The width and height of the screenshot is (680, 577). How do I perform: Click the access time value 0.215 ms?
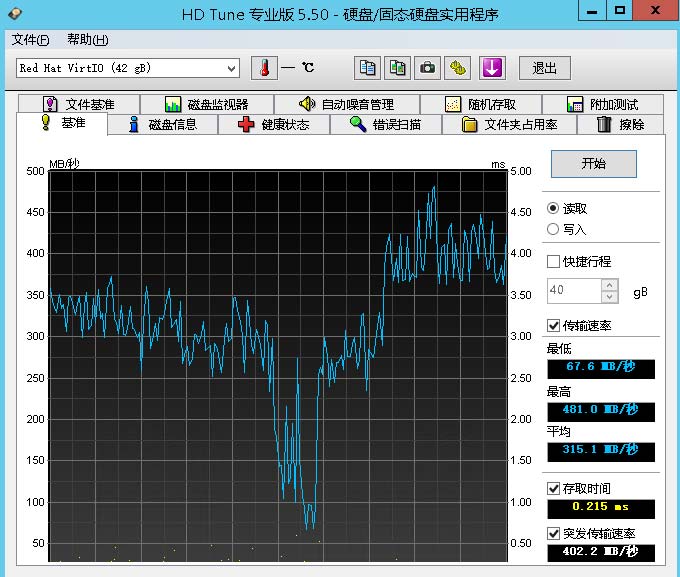[x=601, y=509]
